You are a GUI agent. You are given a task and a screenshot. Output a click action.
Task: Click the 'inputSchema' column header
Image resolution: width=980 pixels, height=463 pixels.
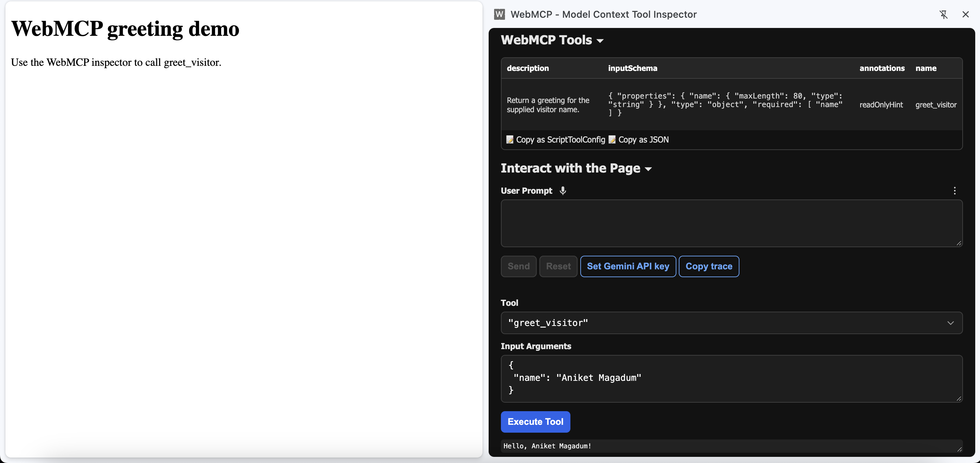click(632, 68)
